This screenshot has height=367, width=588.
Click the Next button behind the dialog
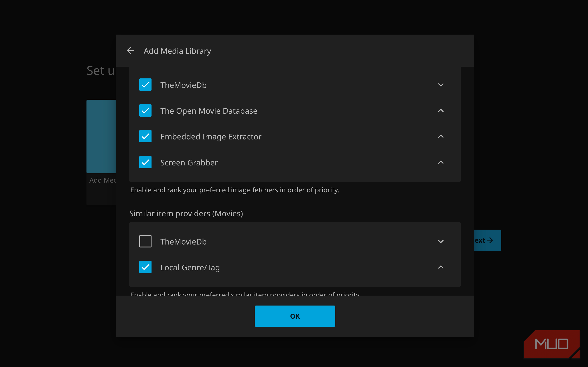click(x=487, y=240)
